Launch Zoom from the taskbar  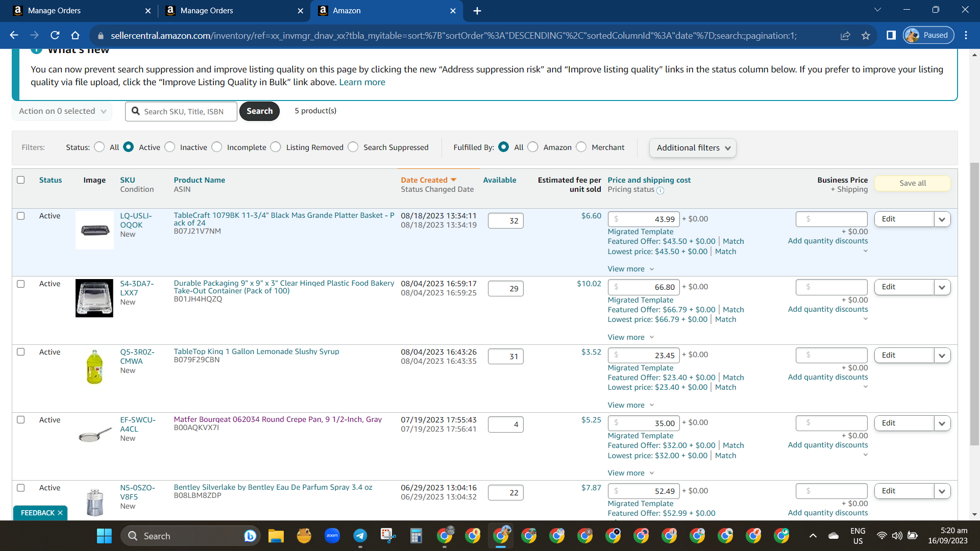point(332,536)
